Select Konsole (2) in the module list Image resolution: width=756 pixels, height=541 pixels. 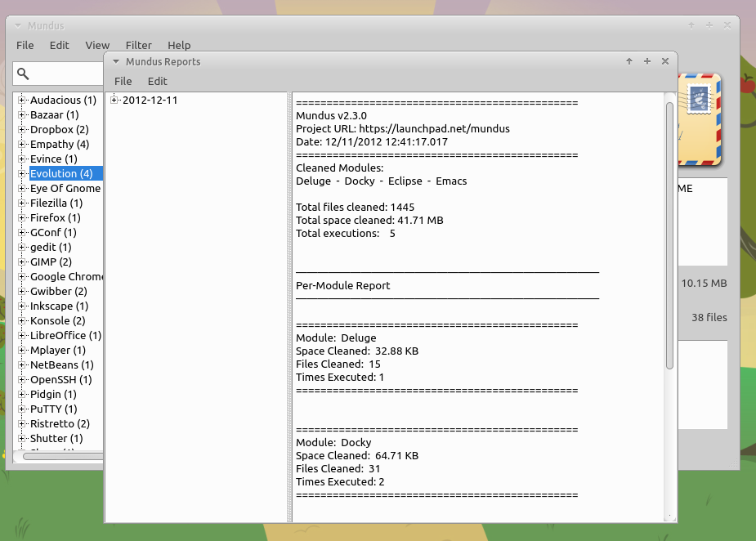pos(58,320)
